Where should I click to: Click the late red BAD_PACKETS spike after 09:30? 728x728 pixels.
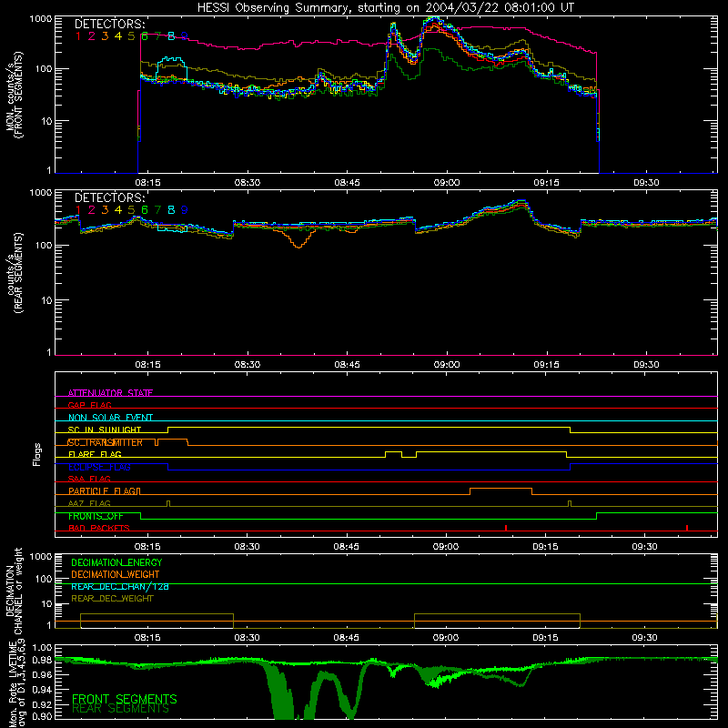[687, 528]
